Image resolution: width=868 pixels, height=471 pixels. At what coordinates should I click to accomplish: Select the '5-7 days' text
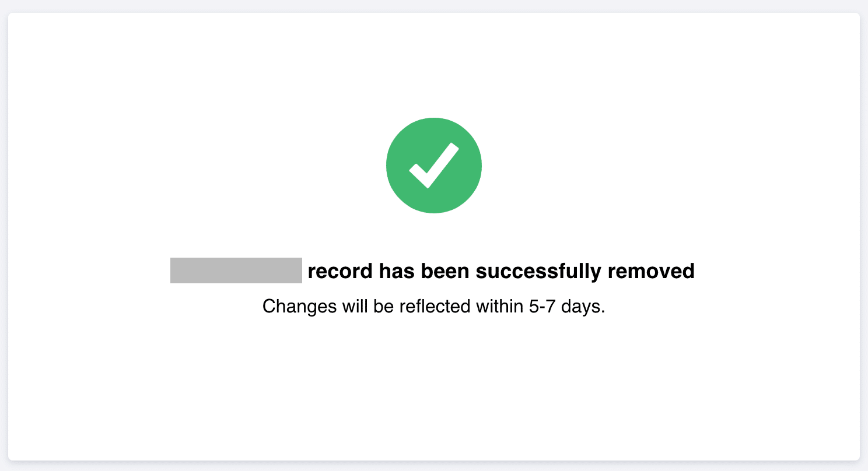[x=567, y=306]
